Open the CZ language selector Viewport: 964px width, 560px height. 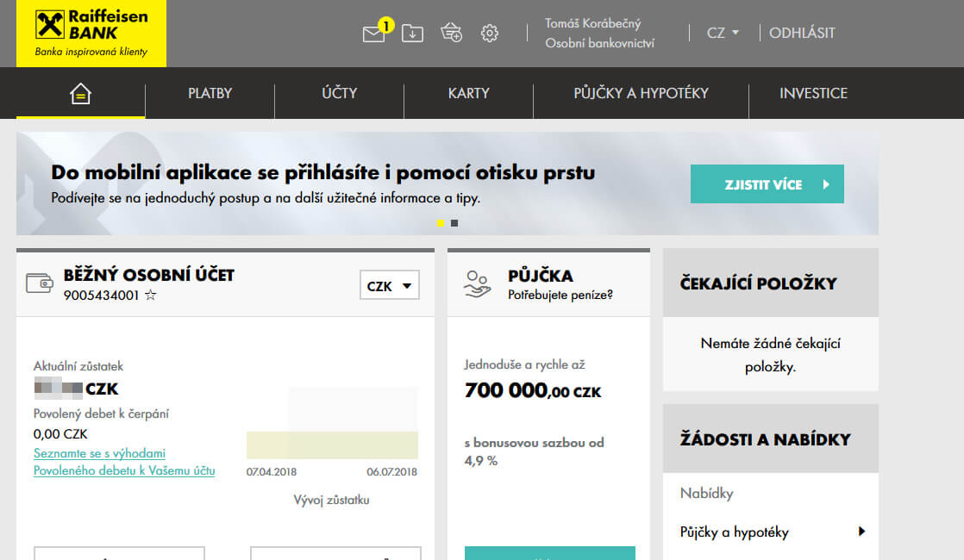[x=721, y=32]
